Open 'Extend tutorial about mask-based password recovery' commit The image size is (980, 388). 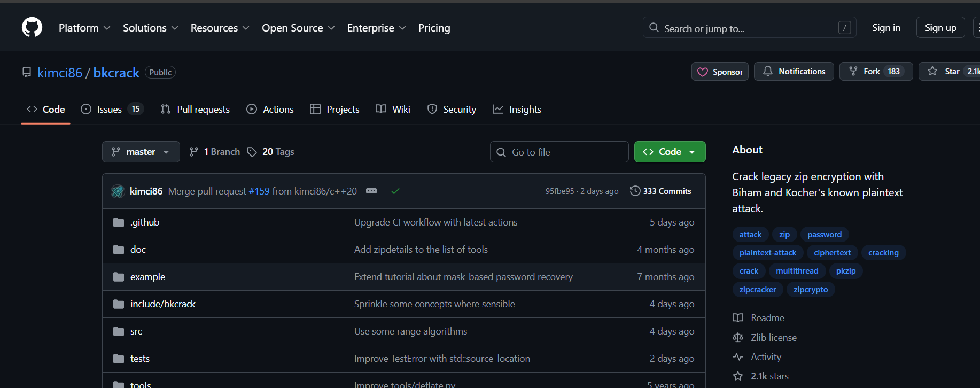[x=463, y=277]
